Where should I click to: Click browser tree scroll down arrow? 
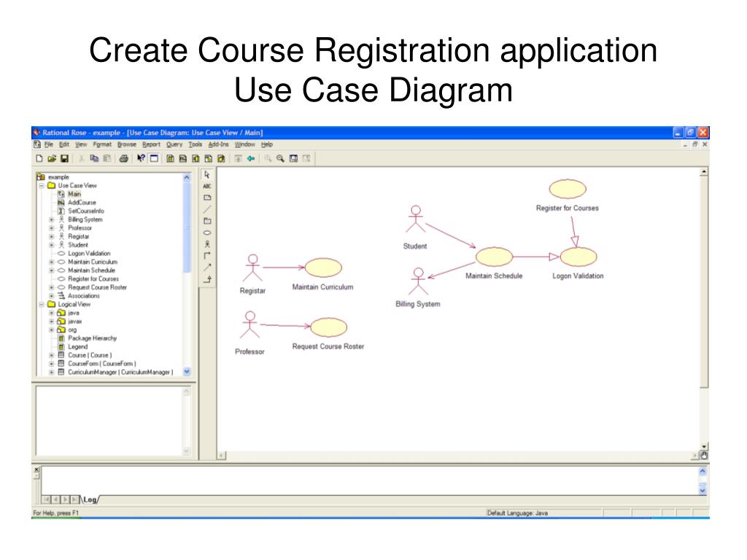(187, 371)
